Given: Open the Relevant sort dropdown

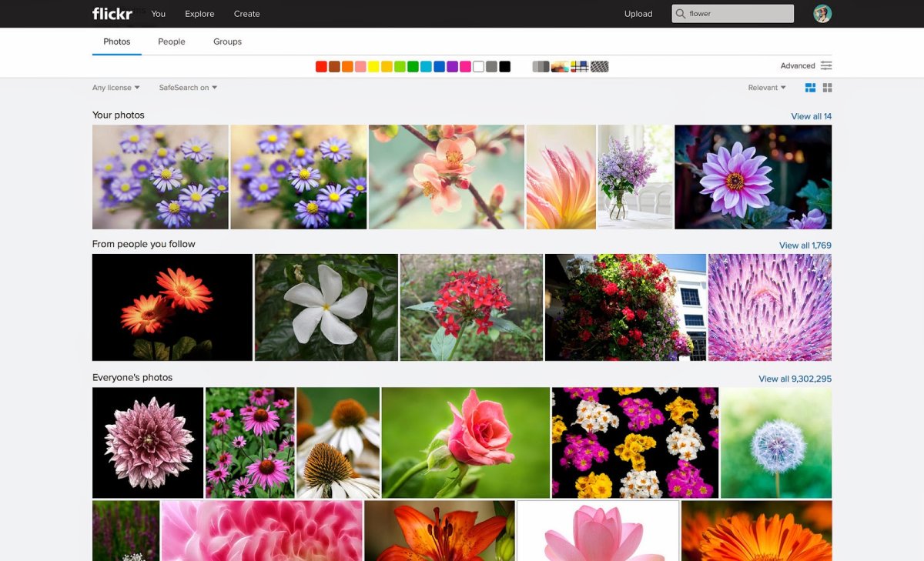Looking at the screenshot, I should 767,88.
